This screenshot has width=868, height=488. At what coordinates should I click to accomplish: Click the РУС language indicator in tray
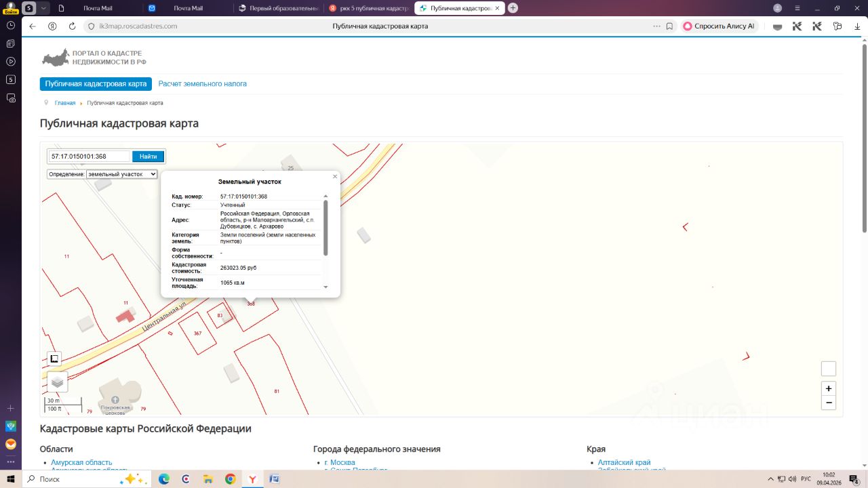pyautogui.click(x=806, y=479)
